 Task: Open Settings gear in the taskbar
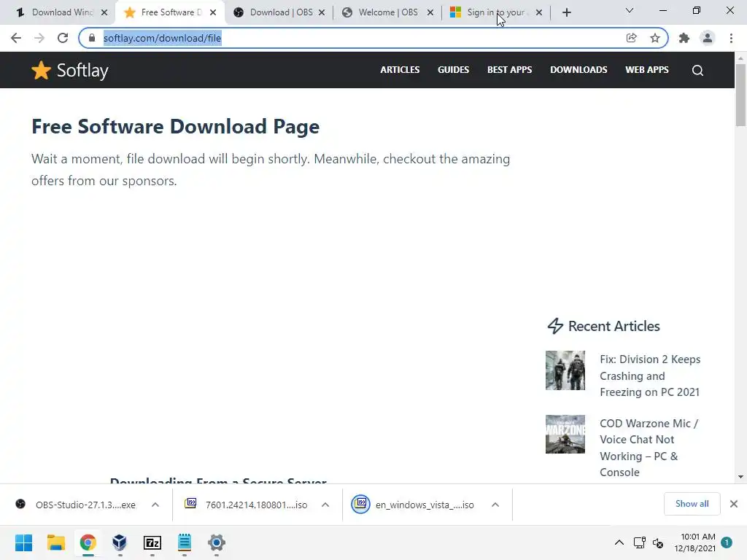point(216,542)
